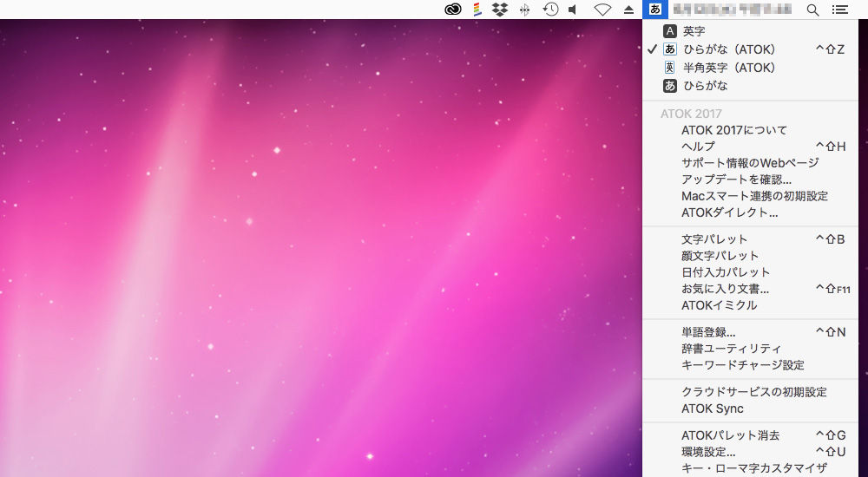Open 環境設定...

point(750,452)
